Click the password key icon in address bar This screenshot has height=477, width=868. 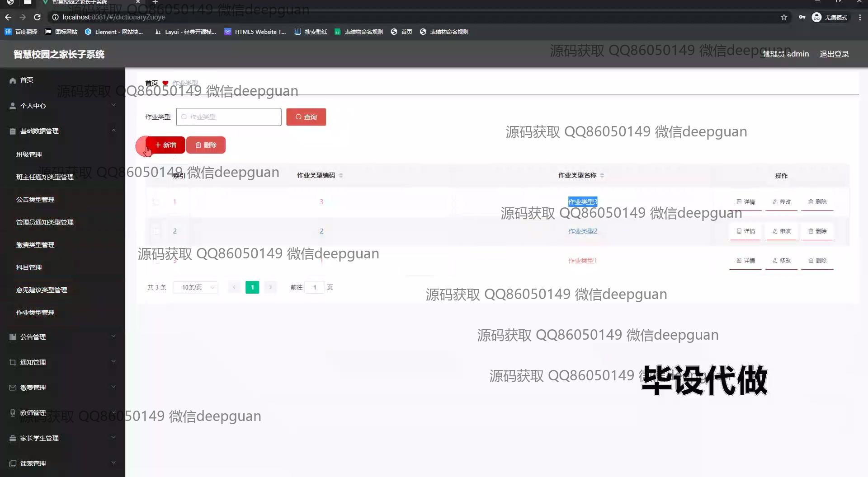coord(802,17)
